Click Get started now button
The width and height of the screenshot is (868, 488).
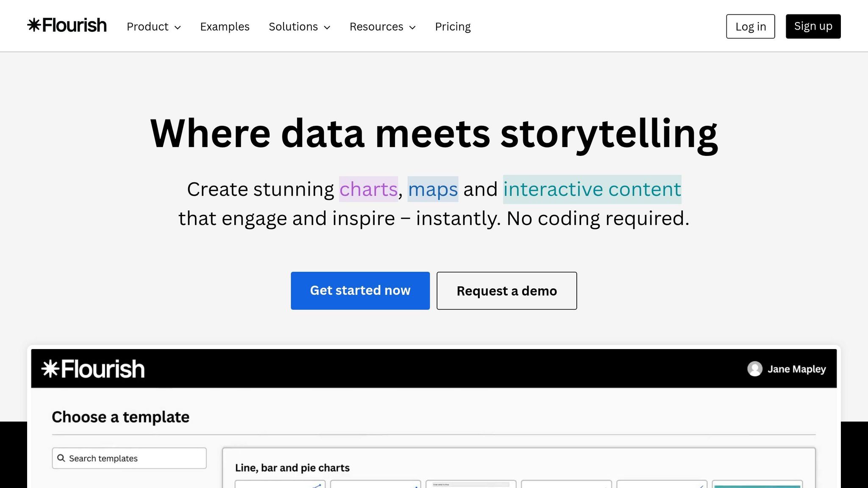coord(360,291)
